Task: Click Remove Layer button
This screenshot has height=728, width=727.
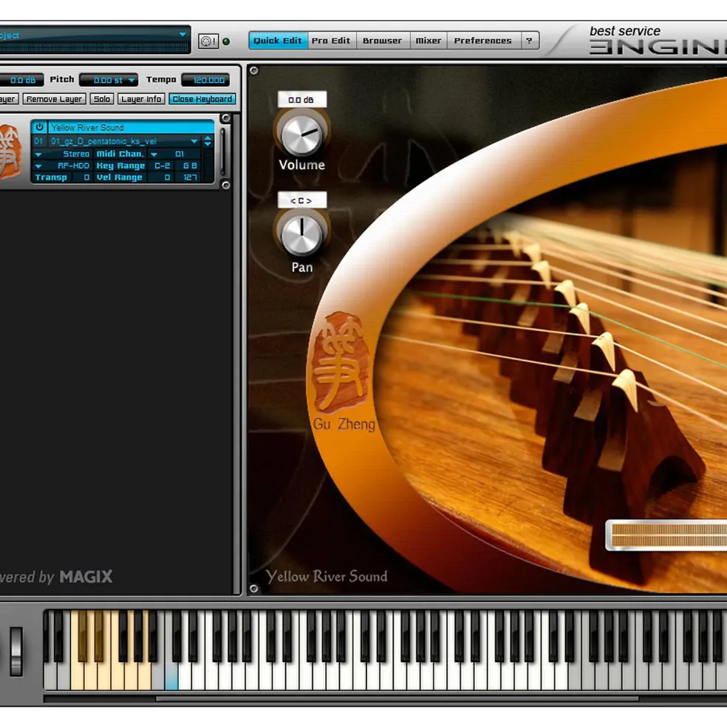Action: [55, 99]
